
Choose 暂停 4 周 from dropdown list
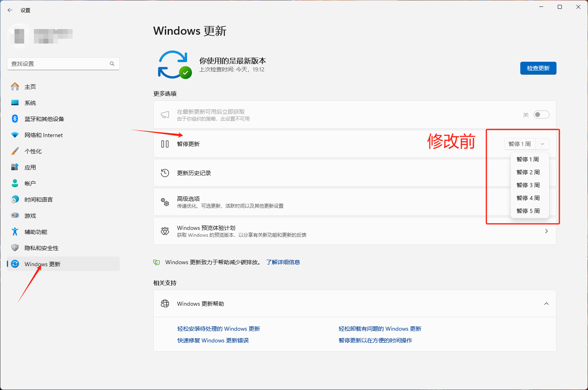click(530, 198)
